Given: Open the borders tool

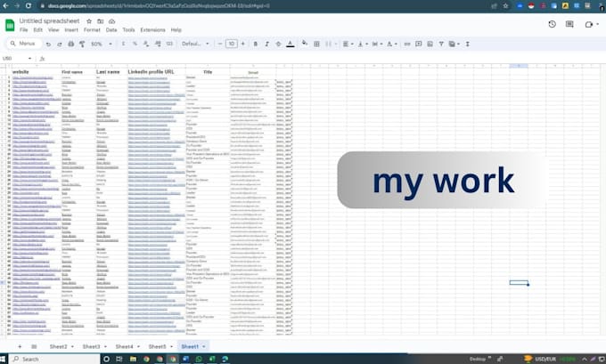Looking at the screenshot, I should pos(316,44).
